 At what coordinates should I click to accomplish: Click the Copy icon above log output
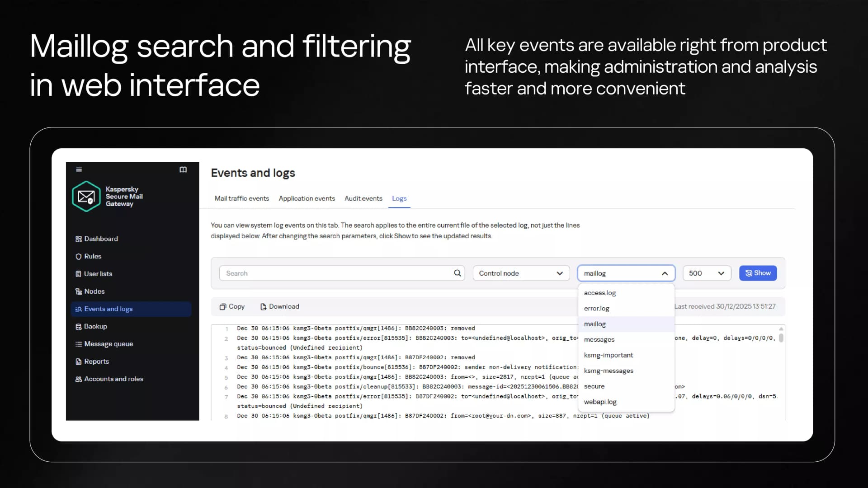[x=223, y=307]
